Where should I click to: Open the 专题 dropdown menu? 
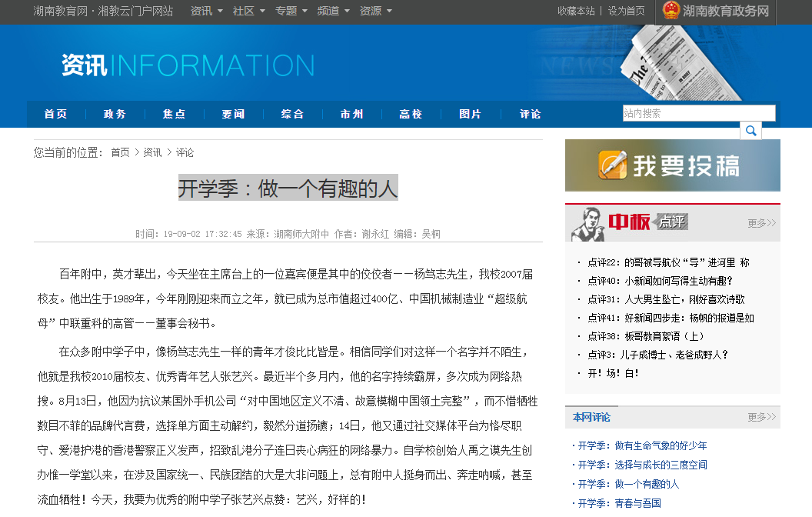coord(291,11)
